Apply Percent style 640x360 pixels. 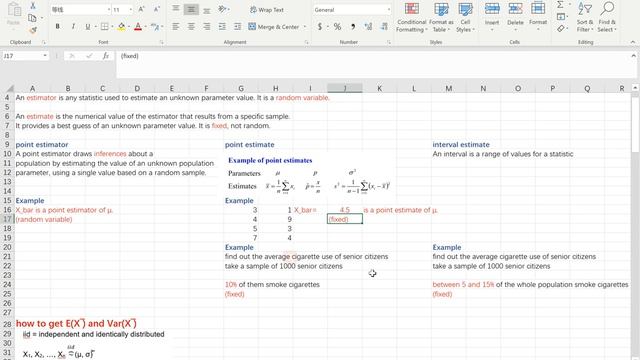coord(337,27)
